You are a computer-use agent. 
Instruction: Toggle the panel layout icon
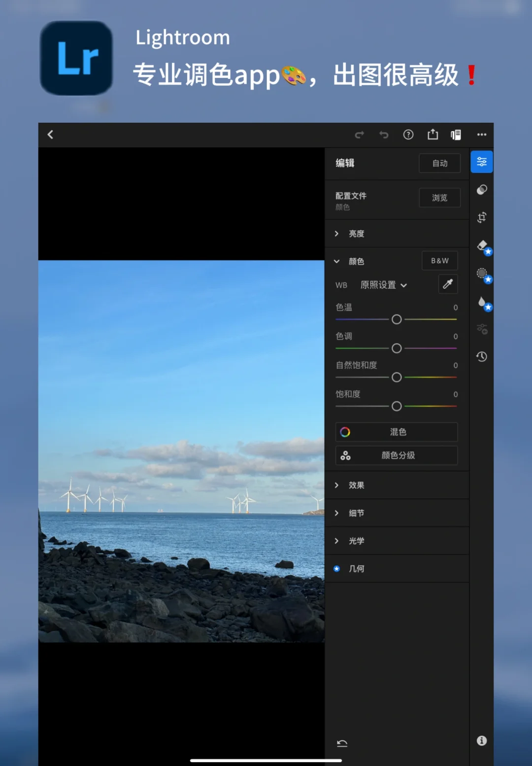[x=456, y=135]
